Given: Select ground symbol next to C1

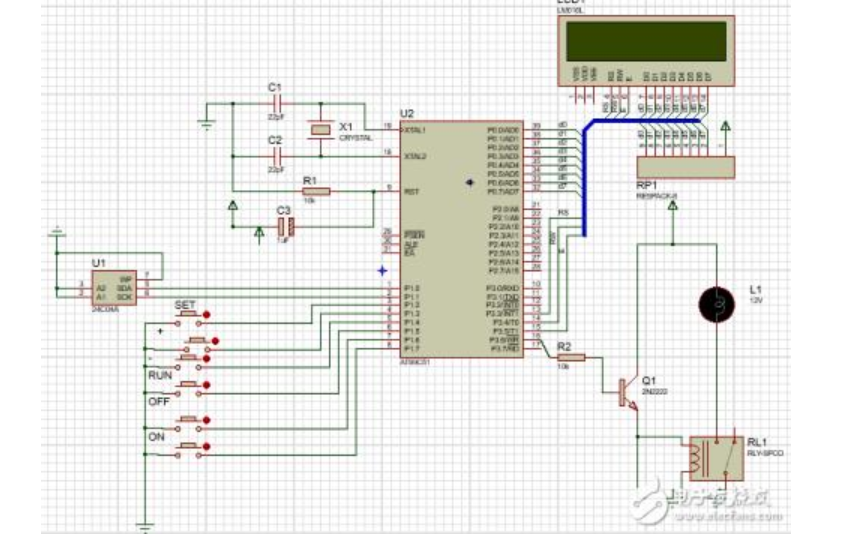Looking at the screenshot, I should (207, 124).
